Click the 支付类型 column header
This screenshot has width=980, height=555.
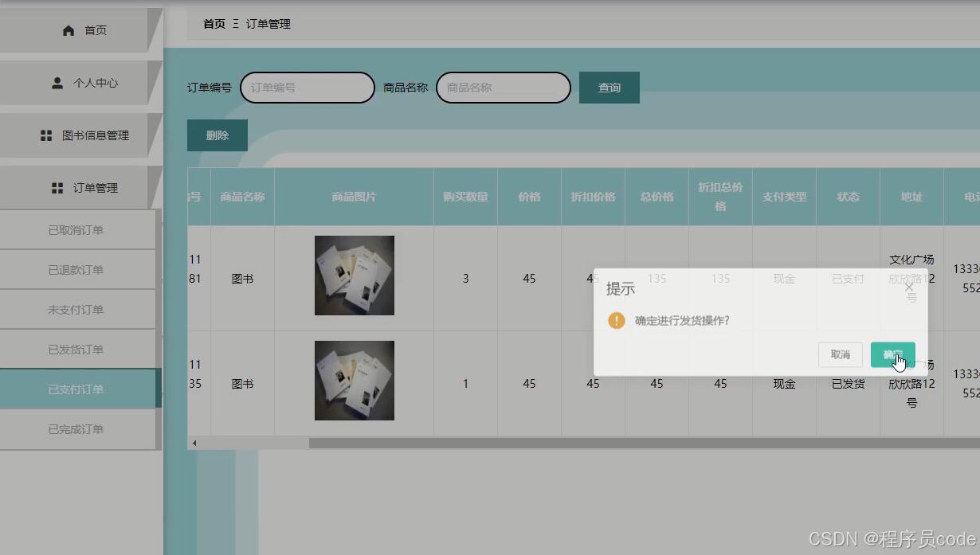tap(785, 197)
